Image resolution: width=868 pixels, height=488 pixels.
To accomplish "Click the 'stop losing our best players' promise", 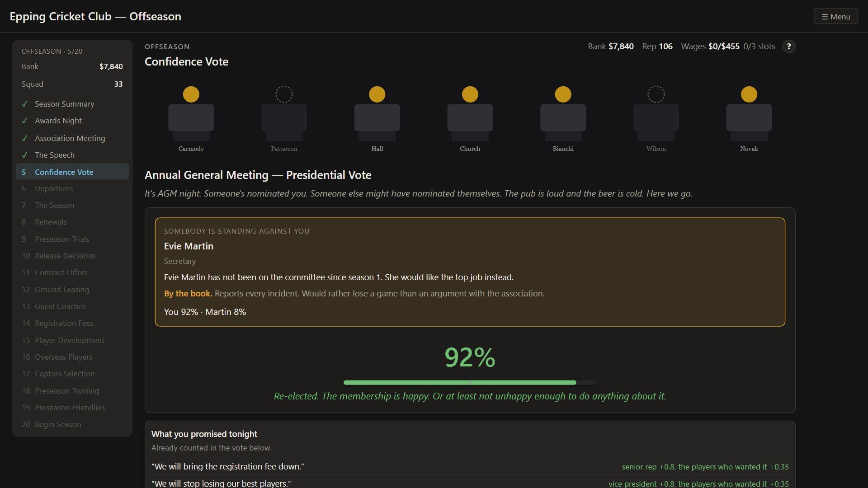I will click(470, 483).
